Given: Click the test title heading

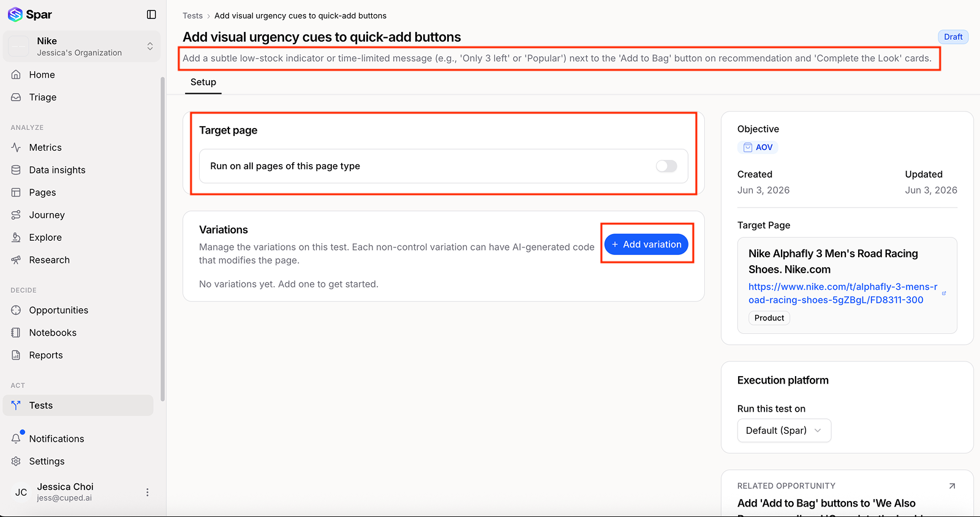Looking at the screenshot, I should pos(322,37).
